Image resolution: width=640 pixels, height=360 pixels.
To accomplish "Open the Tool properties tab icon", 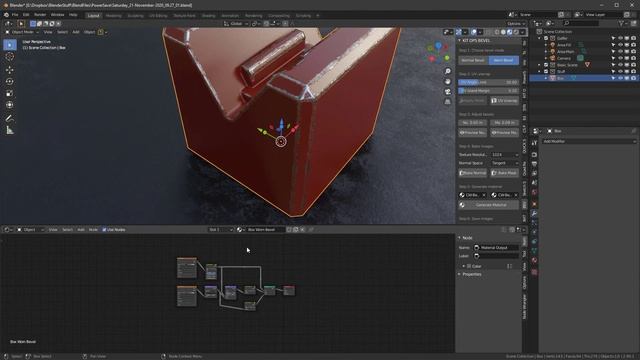I will (x=534, y=143).
